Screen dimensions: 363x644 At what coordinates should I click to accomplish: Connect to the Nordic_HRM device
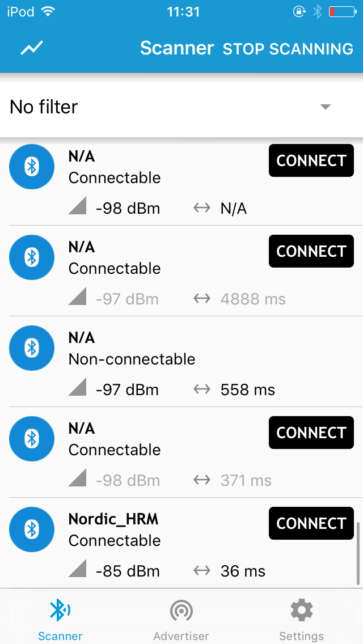(x=311, y=523)
